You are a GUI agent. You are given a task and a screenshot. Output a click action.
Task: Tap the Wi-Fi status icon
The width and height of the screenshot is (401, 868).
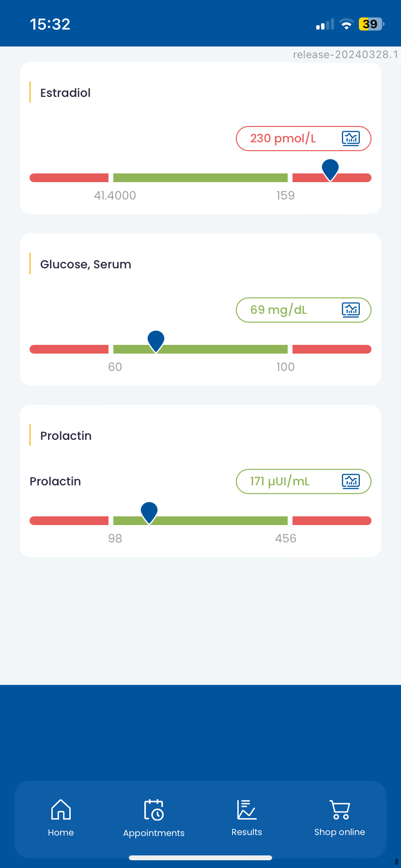346,24
